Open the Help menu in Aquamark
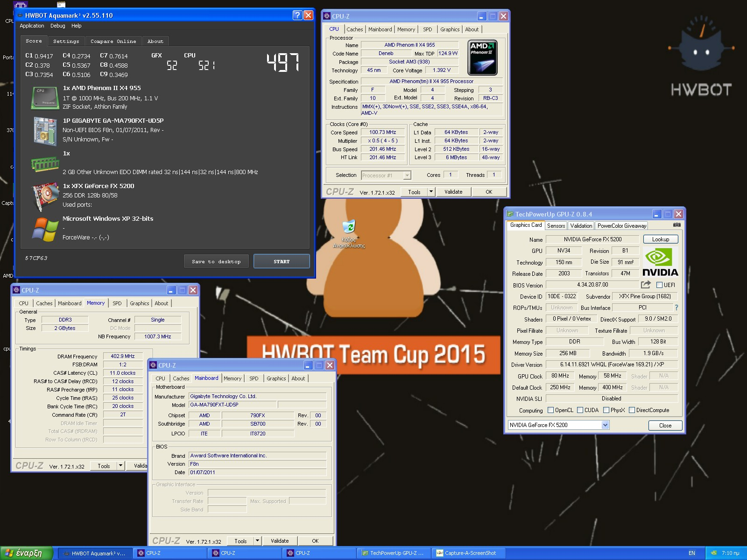Image resolution: width=747 pixels, height=560 pixels. 77,26
